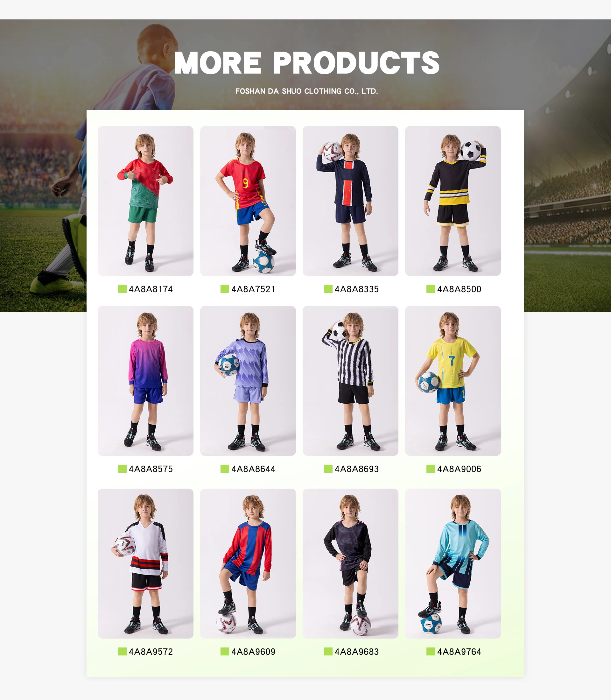This screenshot has width=611, height=700.
Task: Click the 4A8A7521 product code label
Action: (x=253, y=289)
